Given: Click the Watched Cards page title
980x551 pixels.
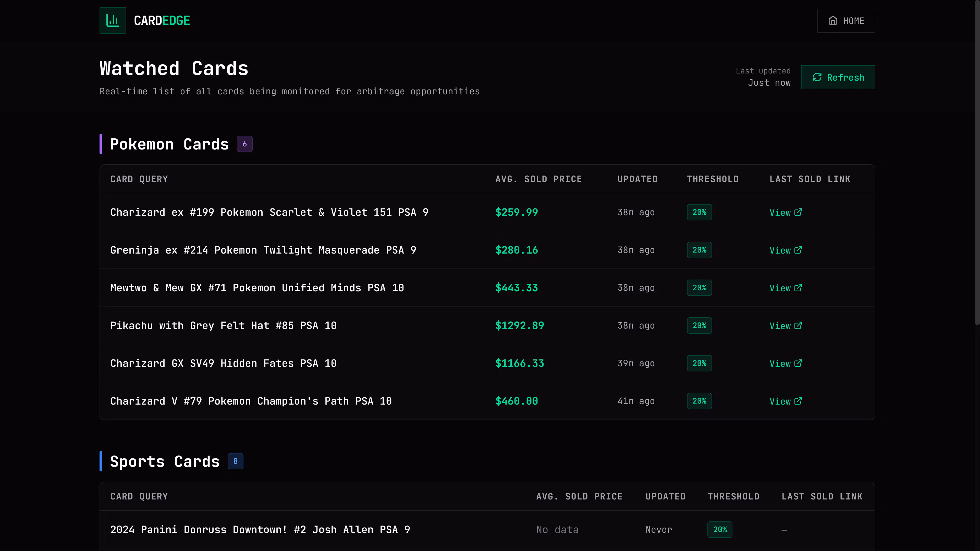Looking at the screenshot, I should (174, 68).
